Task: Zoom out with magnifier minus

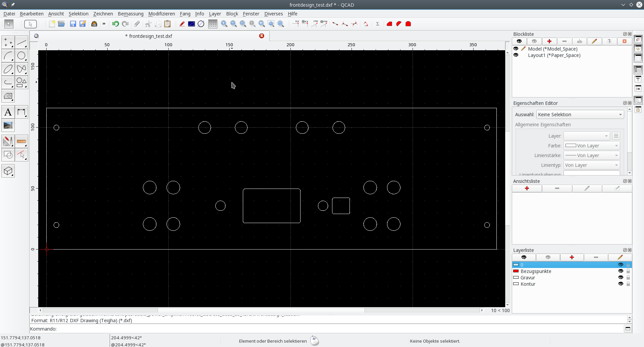Action: point(233,24)
